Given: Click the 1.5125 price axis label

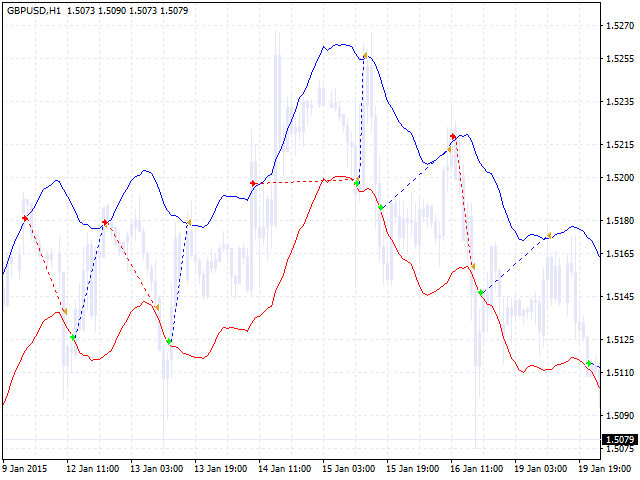Looking at the screenshot, I should (x=620, y=339).
